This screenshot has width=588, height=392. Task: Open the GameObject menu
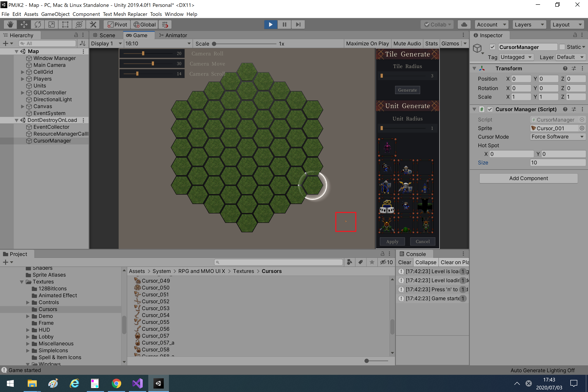pos(55,14)
